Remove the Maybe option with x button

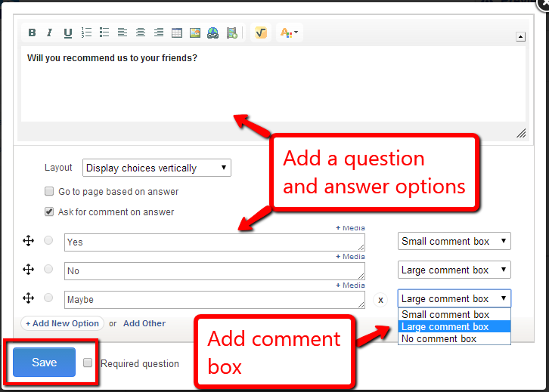pos(380,300)
